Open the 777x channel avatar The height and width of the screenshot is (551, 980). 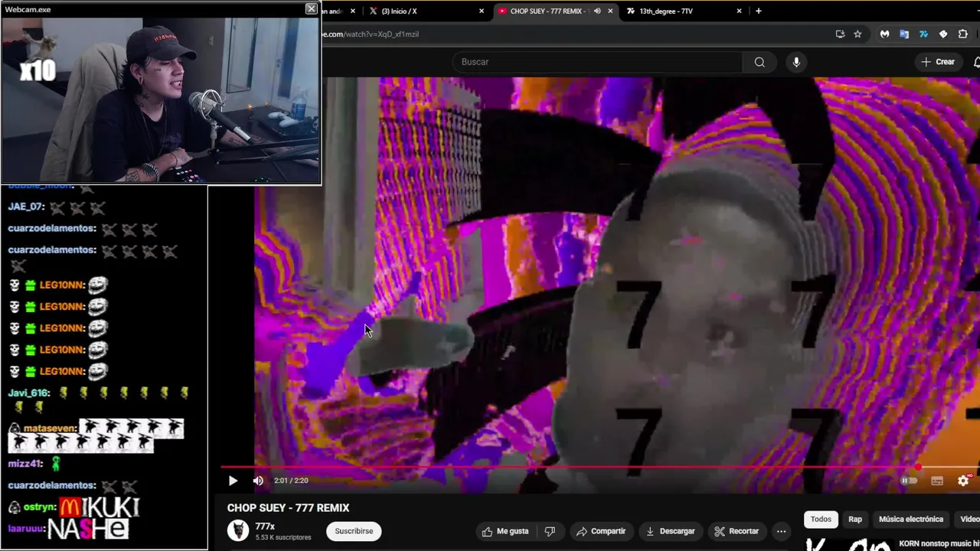(238, 530)
